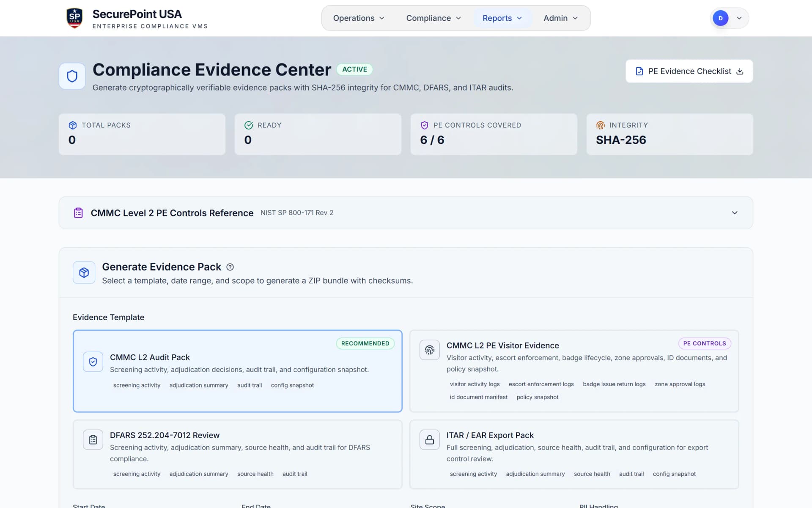Click the 'SHA-256' integrity value
This screenshot has width=812, height=508.
click(621, 140)
